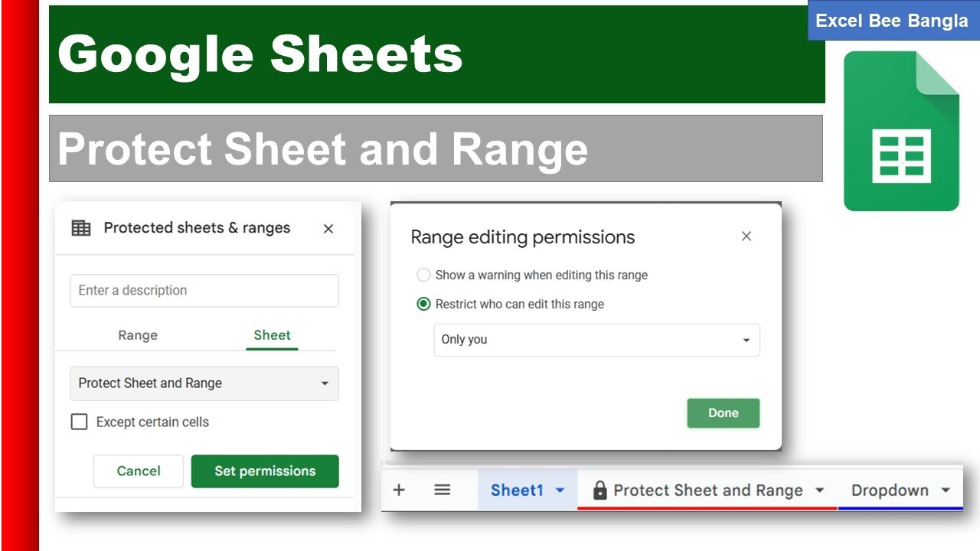Image resolution: width=980 pixels, height=551 pixels.
Task: Open the Sheet1 tab dropdown arrow
Action: [560, 491]
